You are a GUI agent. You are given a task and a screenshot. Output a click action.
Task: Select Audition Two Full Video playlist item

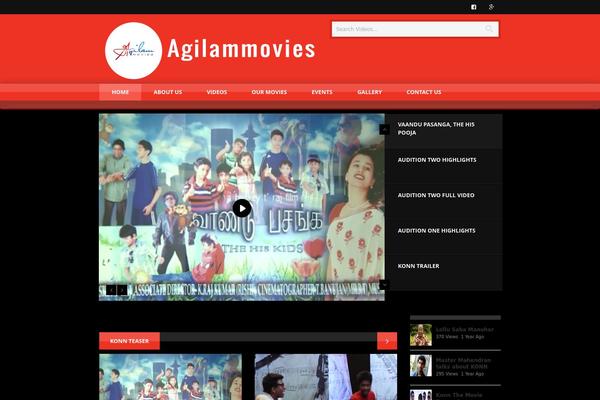444,202
